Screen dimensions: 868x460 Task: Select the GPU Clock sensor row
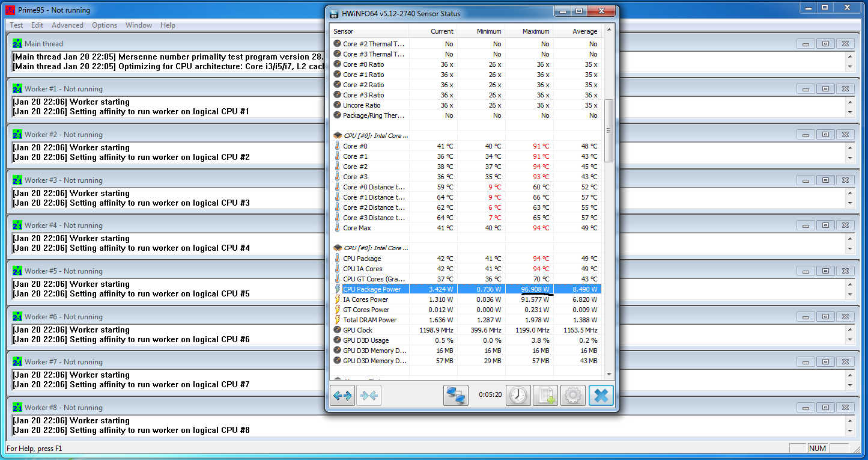tap(466, 330)
